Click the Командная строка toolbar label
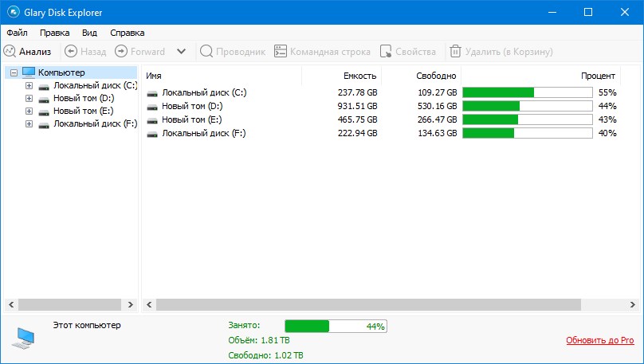The height and width of the screenshot is (364, 644). point(330,52)
